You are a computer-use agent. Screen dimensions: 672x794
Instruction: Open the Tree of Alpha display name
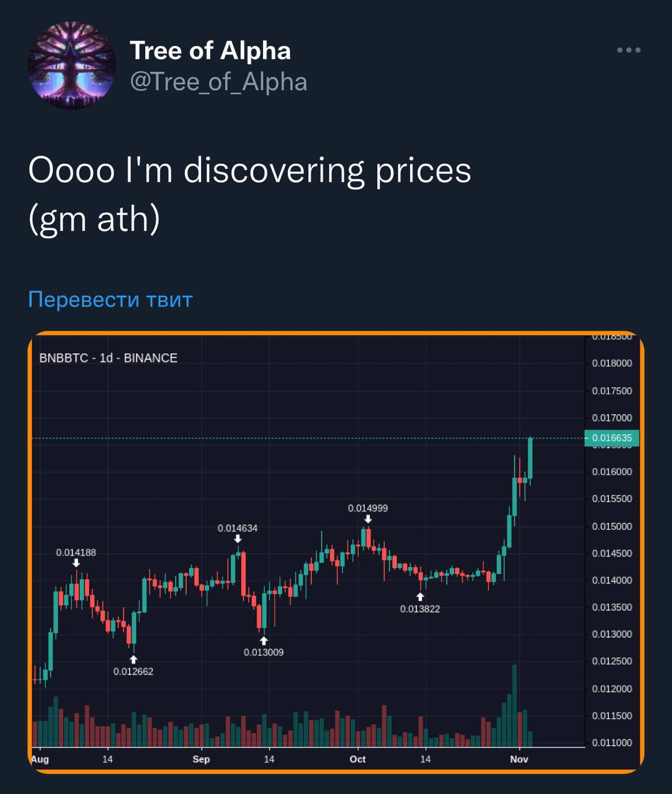pyautogui.click(x=210, y=50)
